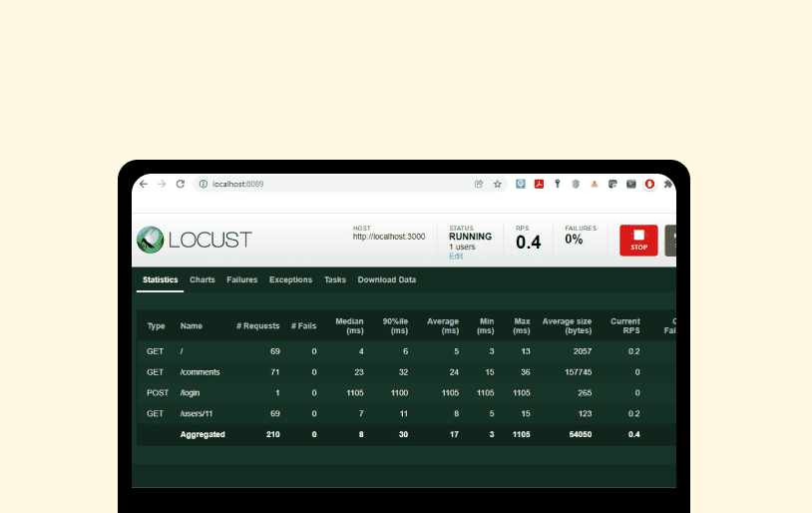Sort by Average (ms) column header
This screenshot has height=513, width=812.
(x=443, y=326)
